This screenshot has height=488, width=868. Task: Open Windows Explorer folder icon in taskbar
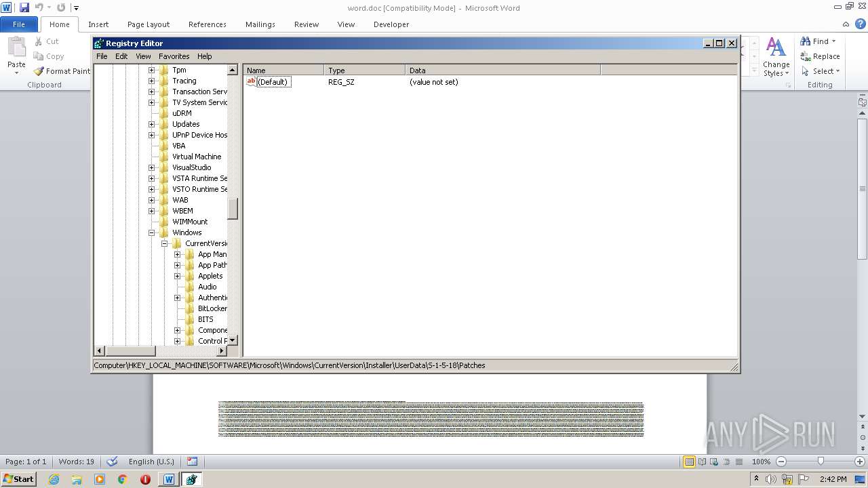tap(77, 479)
